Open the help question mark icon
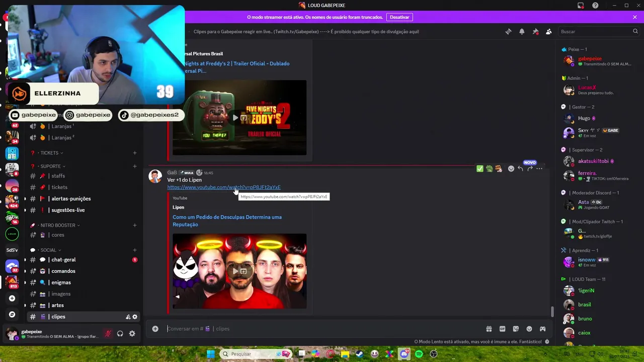This screenshot has width=644, height=362. [596, 6]
